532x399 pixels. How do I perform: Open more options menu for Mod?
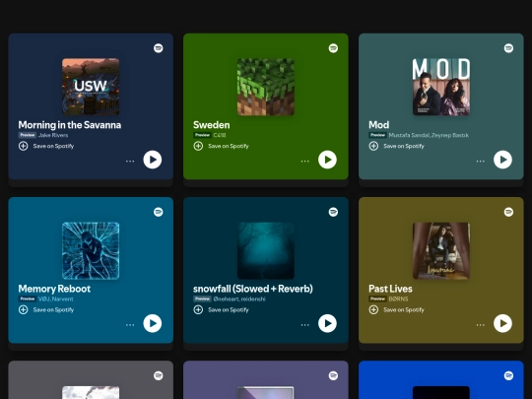(481, 162)
